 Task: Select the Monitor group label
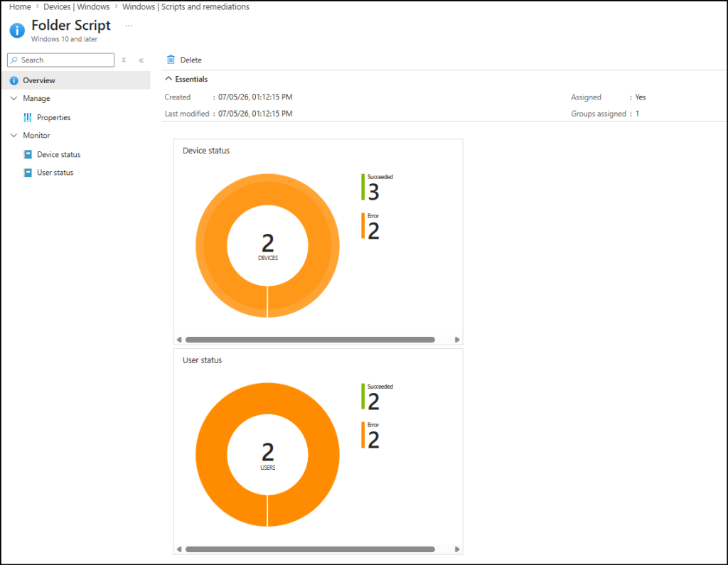click(36, 135)
